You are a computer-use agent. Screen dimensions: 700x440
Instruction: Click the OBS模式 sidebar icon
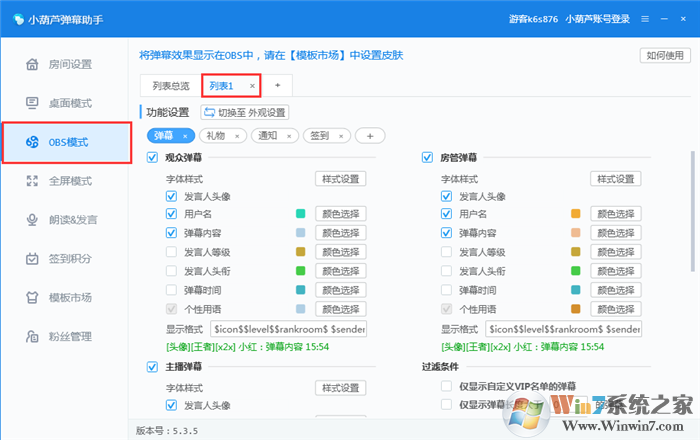(32, 142)
